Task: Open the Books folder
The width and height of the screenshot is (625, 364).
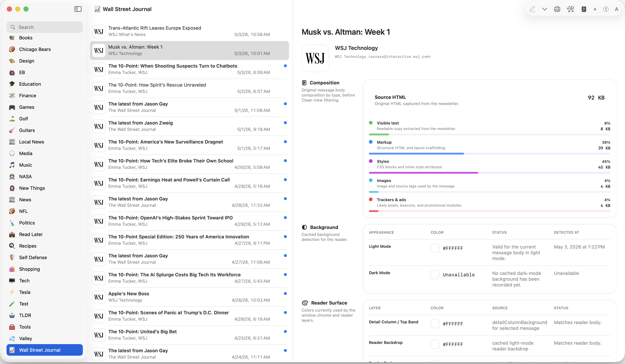Action: [x=45, y=38]
